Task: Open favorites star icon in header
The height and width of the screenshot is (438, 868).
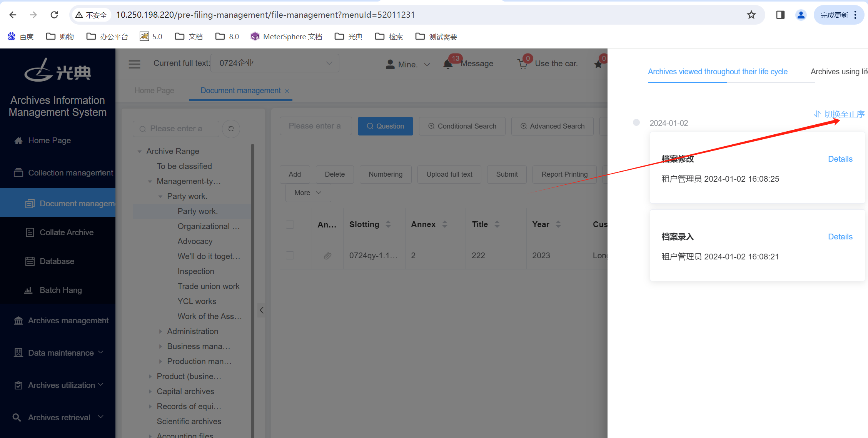Action: [598, 64]
